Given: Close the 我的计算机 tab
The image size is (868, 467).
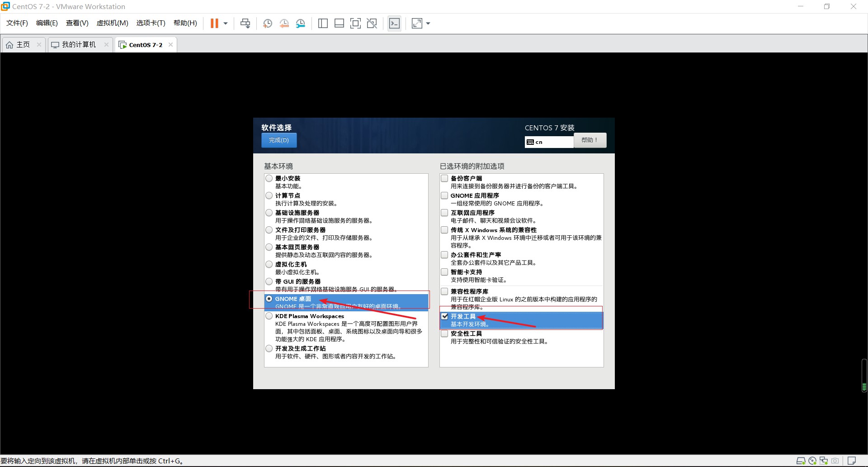Looking at the screenshot, I should pyautogui.click(x=106, y=44).
